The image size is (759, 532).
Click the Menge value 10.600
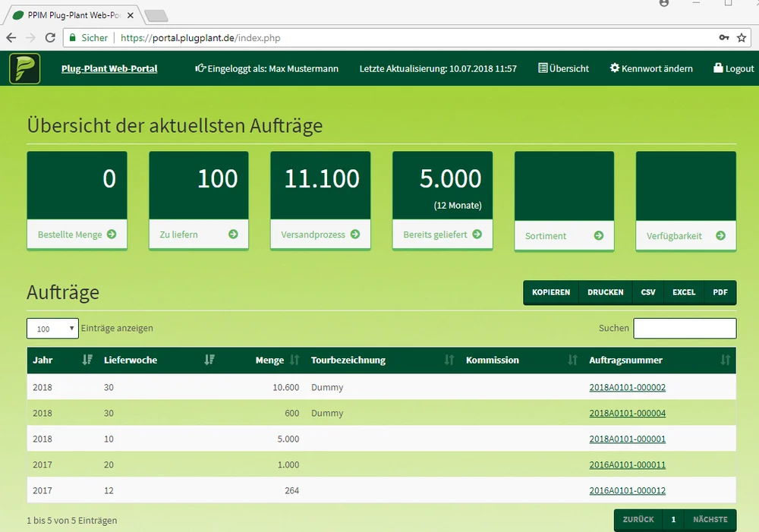coord(285,387)
